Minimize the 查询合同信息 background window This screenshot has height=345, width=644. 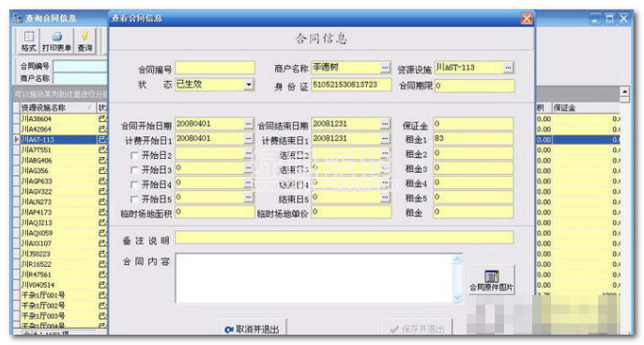click(595, 19)
